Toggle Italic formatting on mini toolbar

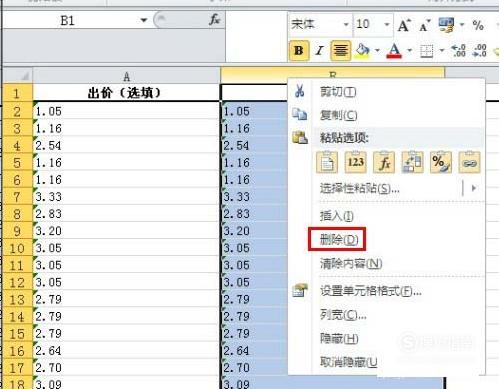[319, 51]
